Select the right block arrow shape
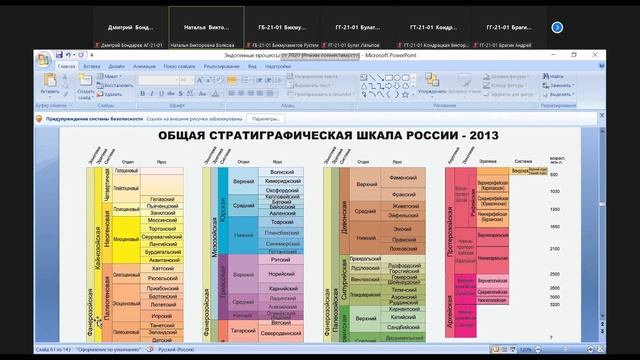The width and height of the screenshot is (640, 360). coord(389,86)
